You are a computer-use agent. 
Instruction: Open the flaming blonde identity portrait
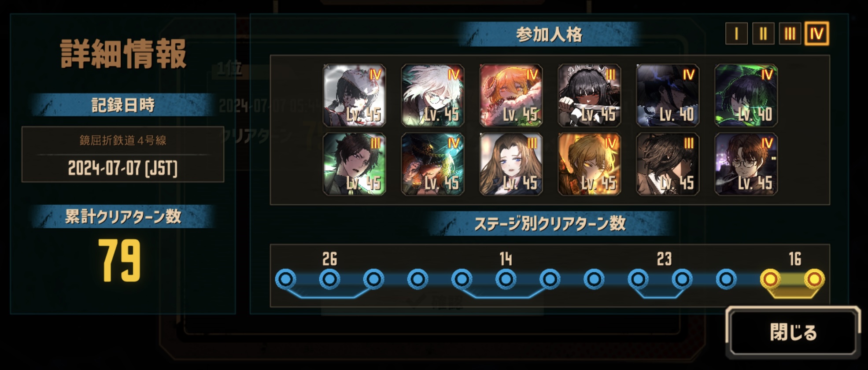click(589, 164)
